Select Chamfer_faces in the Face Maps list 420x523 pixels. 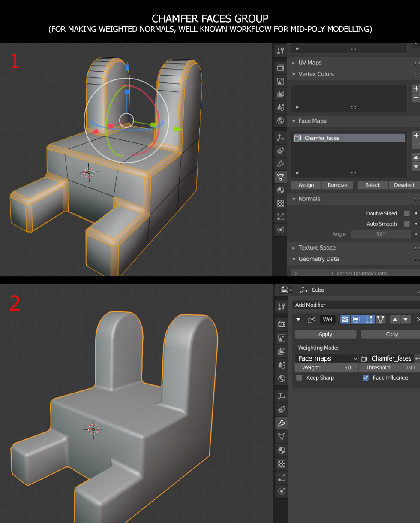pyautogui.click(x=349, y=138)
